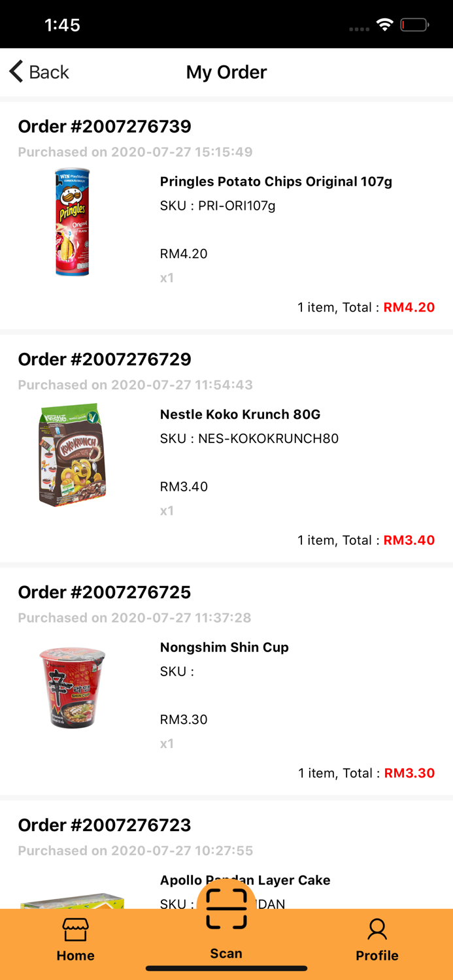This screenshot has width=453, height=980.
Task: Tap Nestle Koko Krunch 80G title
Action: [x=240, y=414]
